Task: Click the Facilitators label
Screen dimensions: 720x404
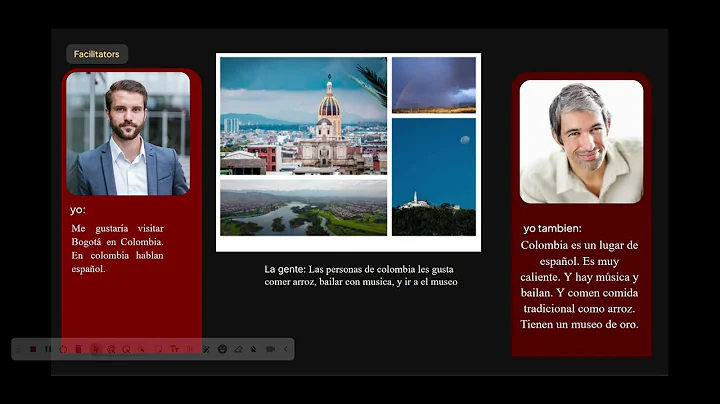Action: click(x=96, y=54)
